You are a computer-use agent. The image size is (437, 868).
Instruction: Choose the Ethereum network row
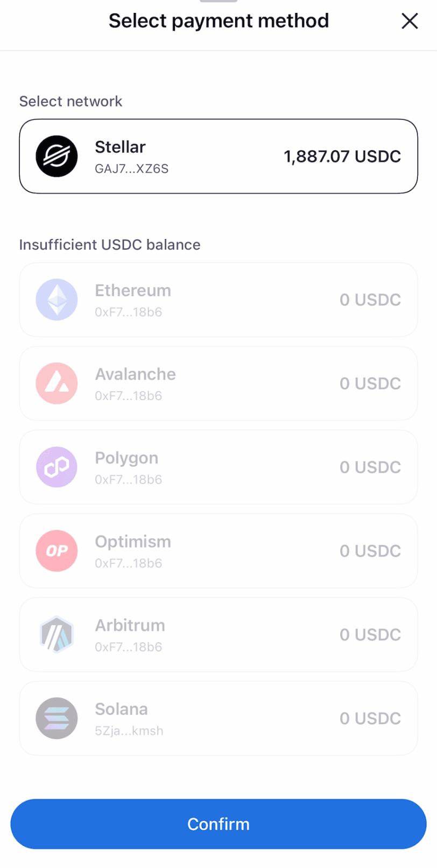coord(218,299)
